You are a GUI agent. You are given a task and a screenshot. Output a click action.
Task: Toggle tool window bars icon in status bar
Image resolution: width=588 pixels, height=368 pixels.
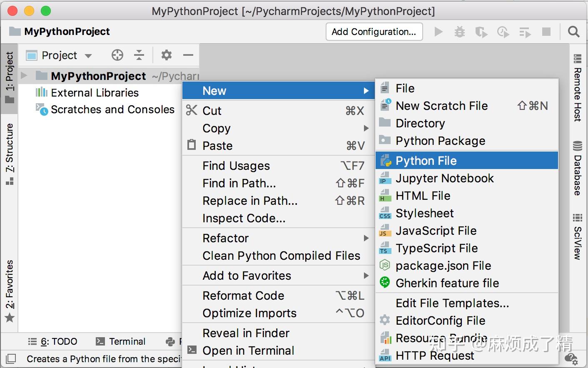(x=11, y=358)
